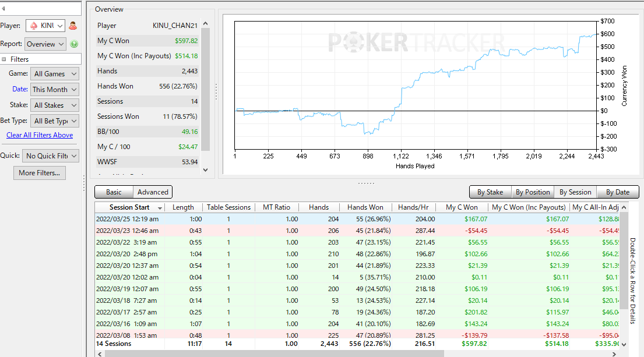Select session 2022/03/20 2:48 pm row
This screenshot has width=644, height=357.
click(x=357, y=254)
